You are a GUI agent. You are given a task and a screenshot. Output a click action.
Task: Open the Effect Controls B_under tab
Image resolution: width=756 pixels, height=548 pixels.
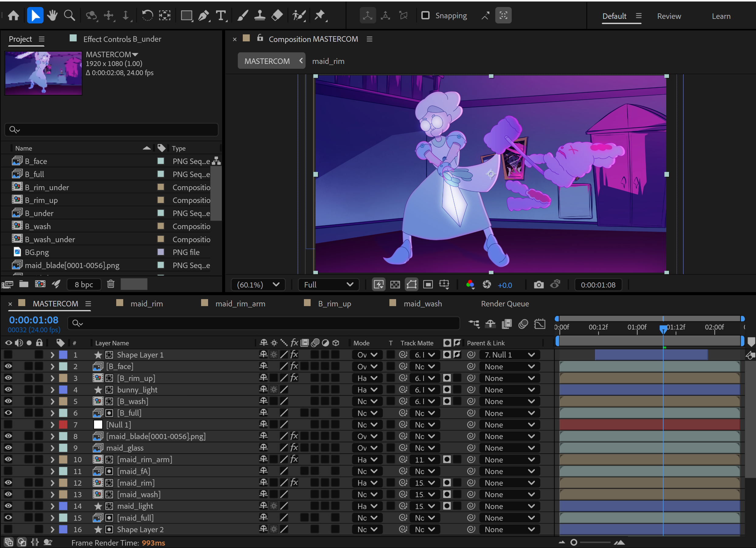point(122,39)
